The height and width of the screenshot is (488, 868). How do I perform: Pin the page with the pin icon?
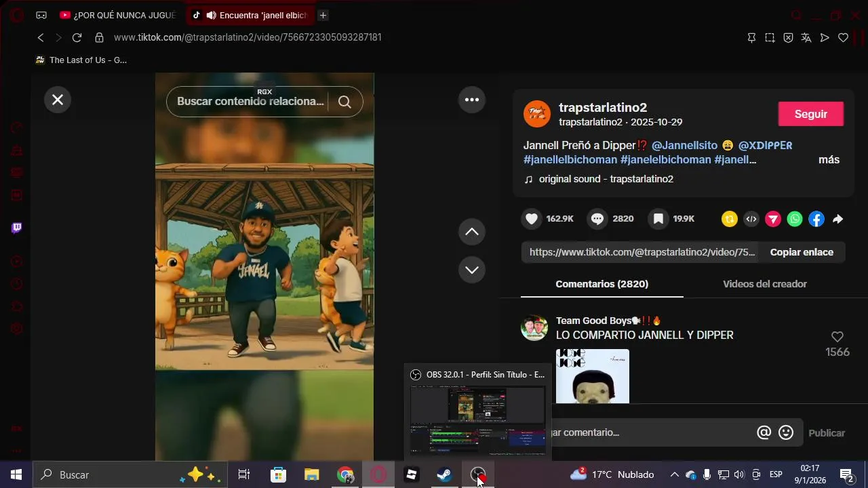click(x=751, y=38)
